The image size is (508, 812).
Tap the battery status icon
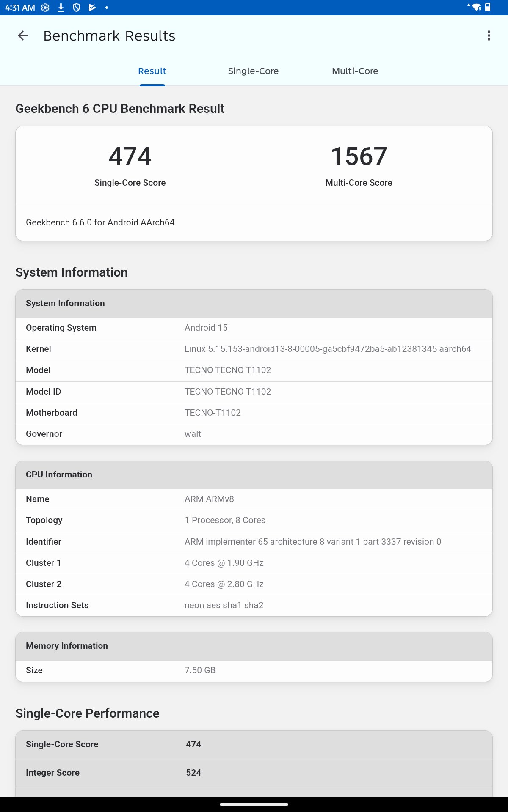[488, 7]
